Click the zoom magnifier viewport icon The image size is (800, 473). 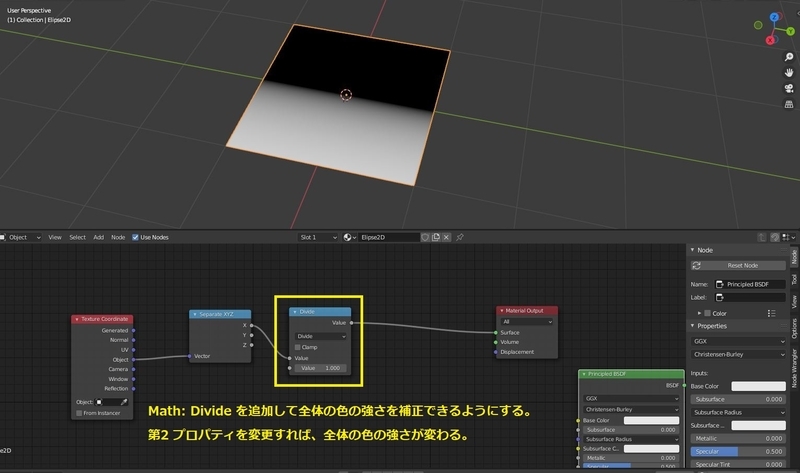click(x=789, y=57)
